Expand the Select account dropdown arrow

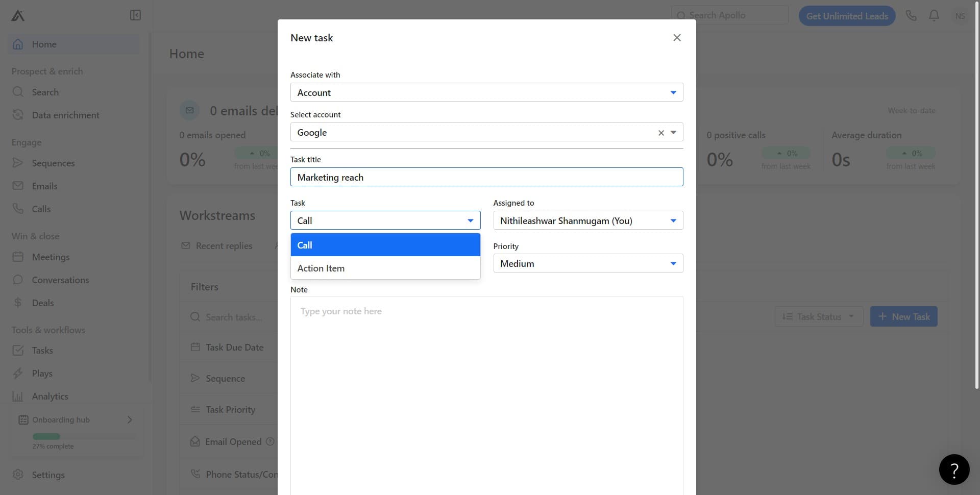pyautogui.click(x=673, y=133)
